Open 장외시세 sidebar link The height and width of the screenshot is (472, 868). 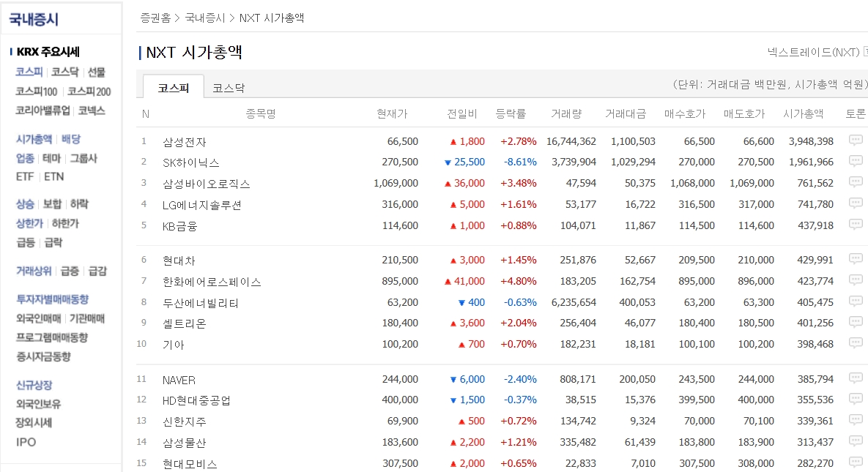click(x=34, y=423)
